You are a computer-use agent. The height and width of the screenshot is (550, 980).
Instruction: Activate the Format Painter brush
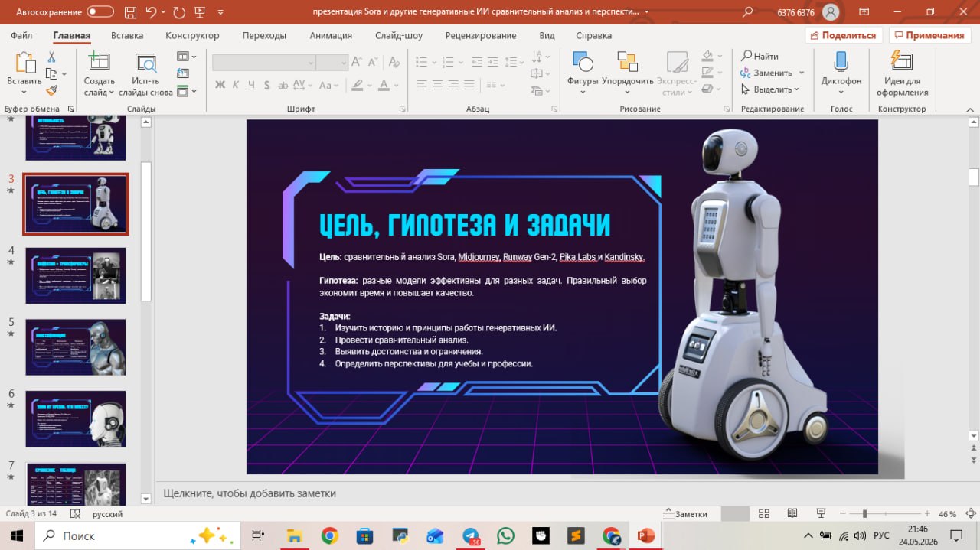point(51,90)
